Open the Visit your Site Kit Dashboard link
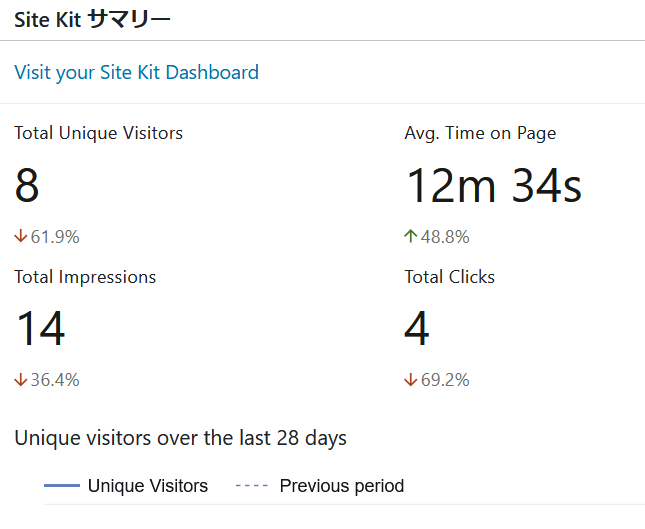 point(136,72)
